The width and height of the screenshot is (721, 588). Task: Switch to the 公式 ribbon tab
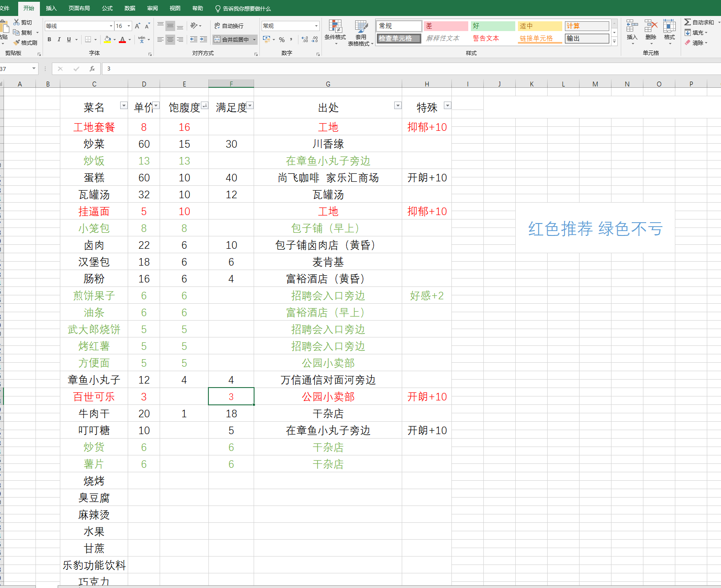[x=107, y=8]
